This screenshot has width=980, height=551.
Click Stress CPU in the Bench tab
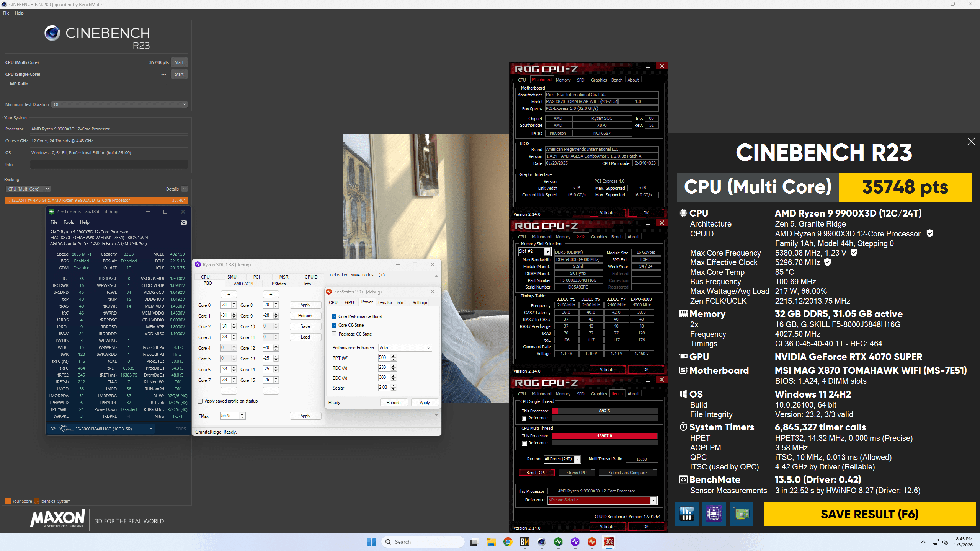click(x=577, y=472)
